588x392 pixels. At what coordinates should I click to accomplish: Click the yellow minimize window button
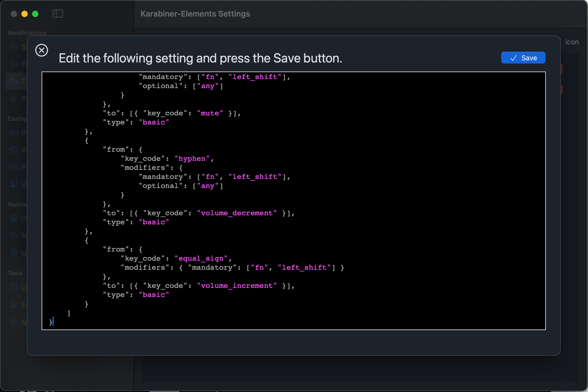pos(25,14)
